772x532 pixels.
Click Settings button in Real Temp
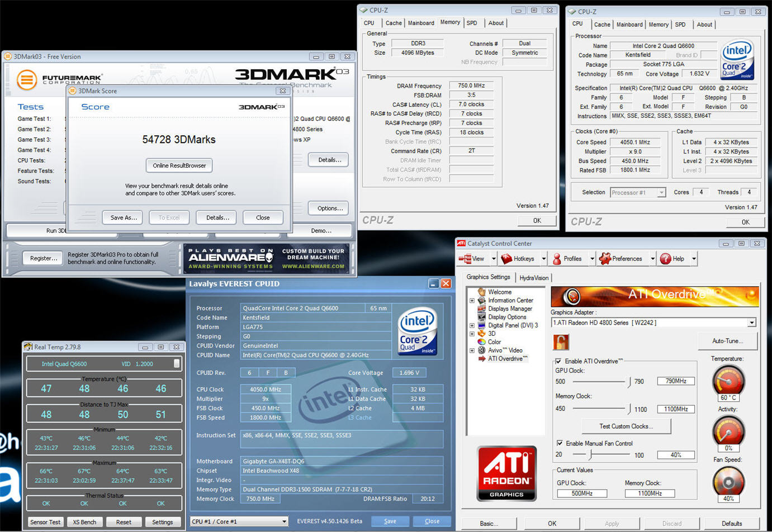tap(163, 522)
